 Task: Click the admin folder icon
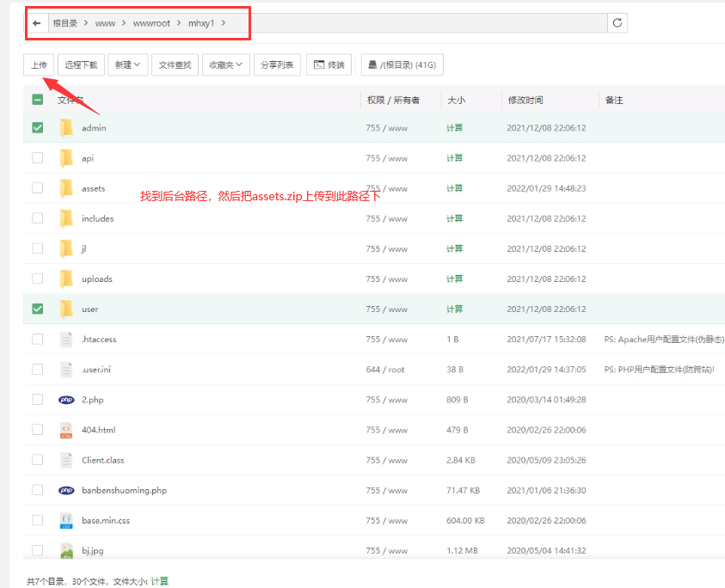(x=66, y=127)
